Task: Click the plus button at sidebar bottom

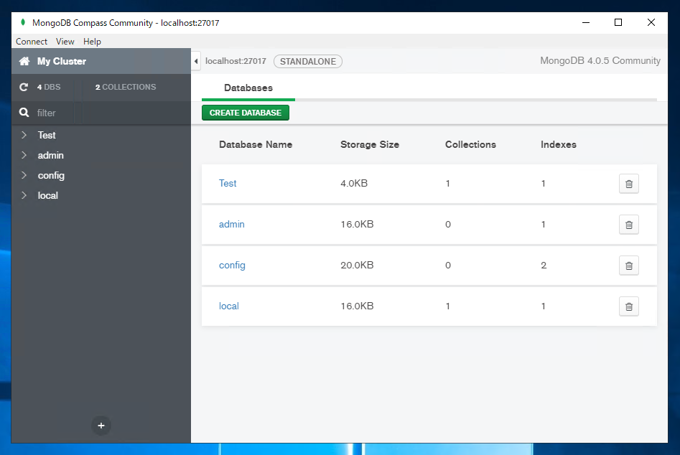Action: pos(101,426)
